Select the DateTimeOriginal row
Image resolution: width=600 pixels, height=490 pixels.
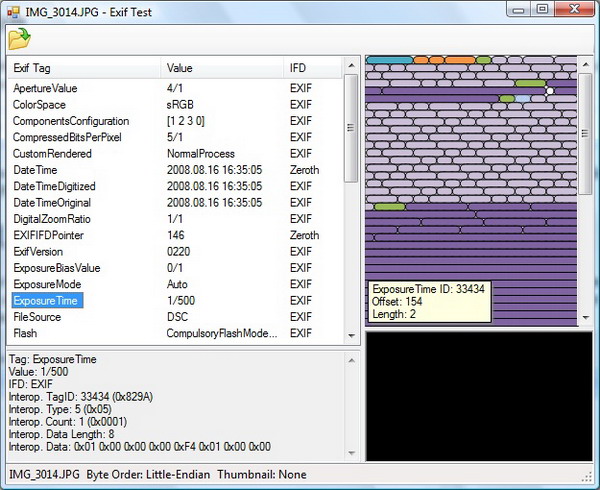click(55, 202)
